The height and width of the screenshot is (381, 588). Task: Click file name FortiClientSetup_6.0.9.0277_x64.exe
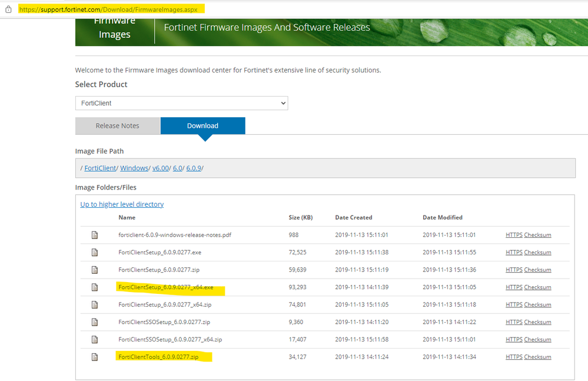click(x=166, y=287)
